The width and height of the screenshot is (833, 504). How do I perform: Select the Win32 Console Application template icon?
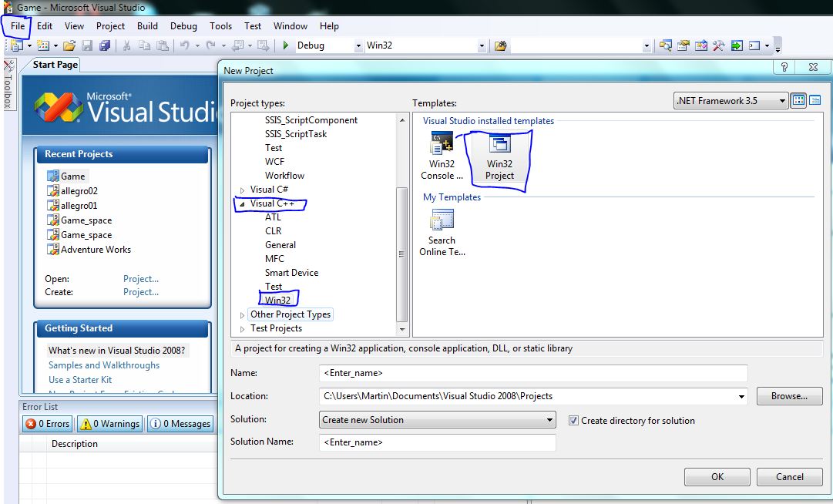pyautogui.click(x=442, y=145)
